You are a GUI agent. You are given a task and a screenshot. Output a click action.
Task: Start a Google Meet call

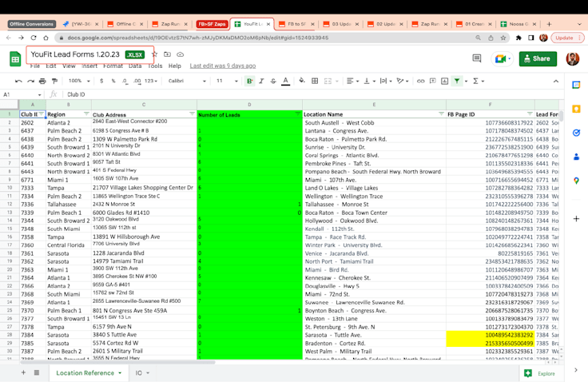(x=503, y=59)
